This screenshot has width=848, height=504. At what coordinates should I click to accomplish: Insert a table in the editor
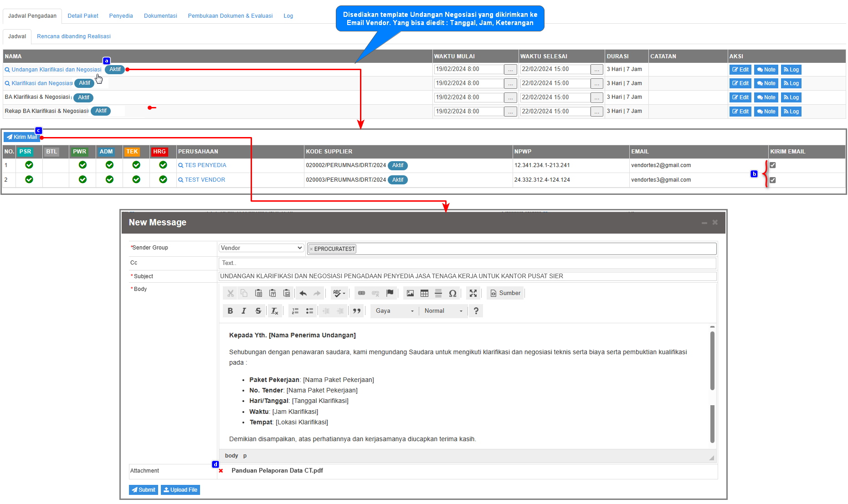[424, 293]
